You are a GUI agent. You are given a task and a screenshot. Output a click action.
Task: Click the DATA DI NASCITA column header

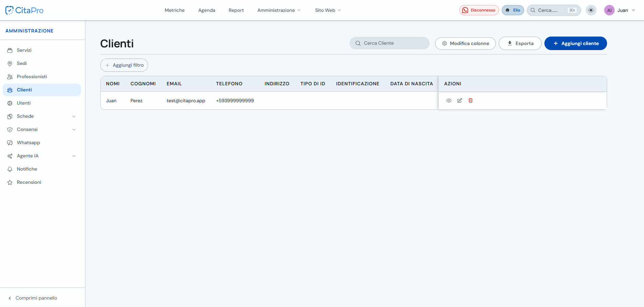click(412, 84)
